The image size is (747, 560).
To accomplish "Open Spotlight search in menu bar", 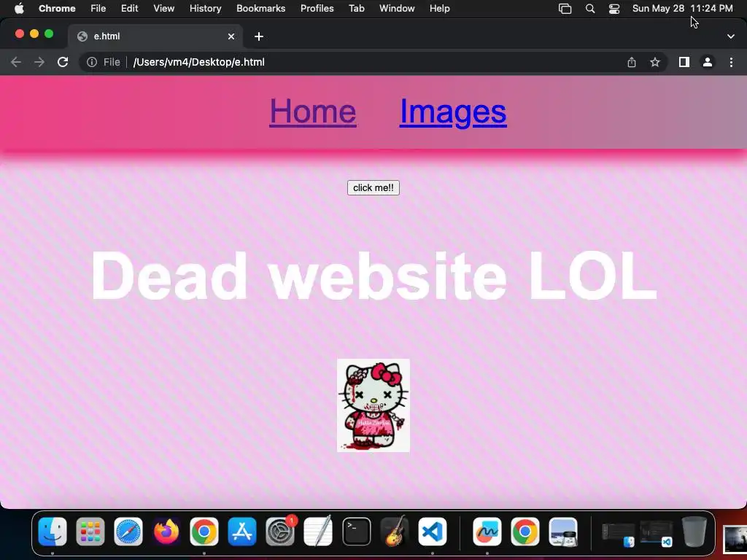I will coord(589,9).
